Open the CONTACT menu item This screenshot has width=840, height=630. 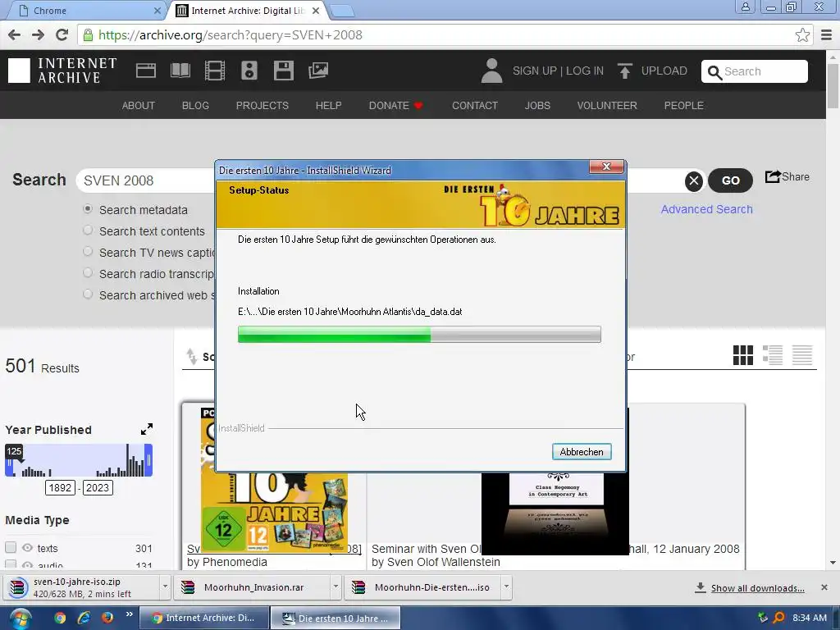coord(475,106)
